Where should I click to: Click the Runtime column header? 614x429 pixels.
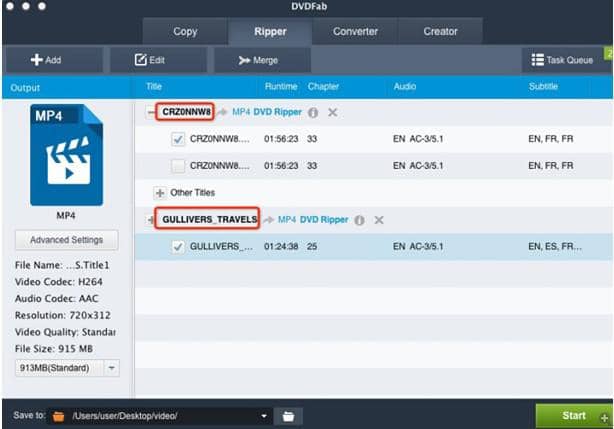[x=281, y=87]
